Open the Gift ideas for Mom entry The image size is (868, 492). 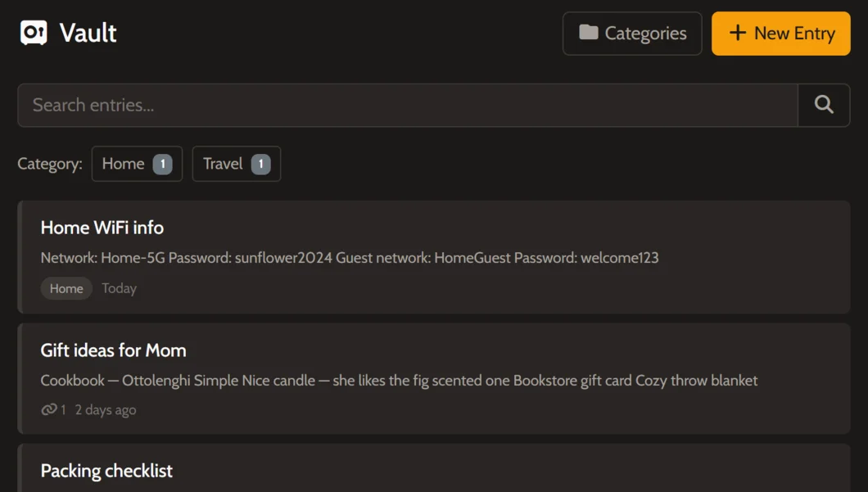(x=113, y=350)
